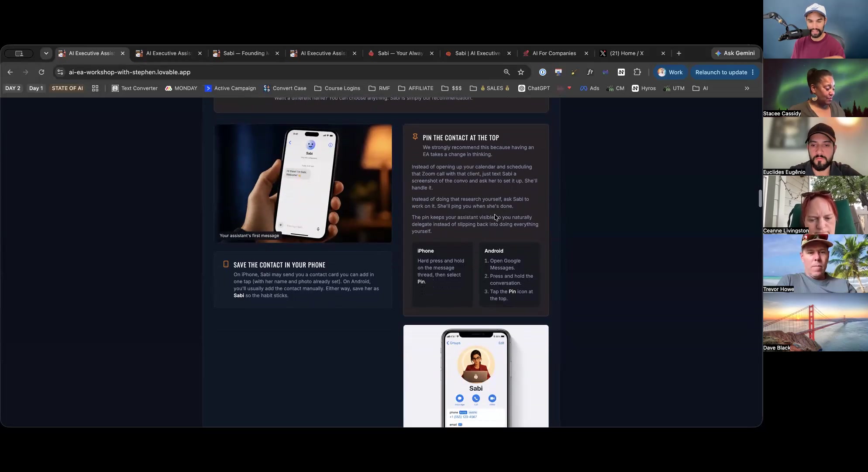Close the (21) Home / X tab

(x=663, y=53)
